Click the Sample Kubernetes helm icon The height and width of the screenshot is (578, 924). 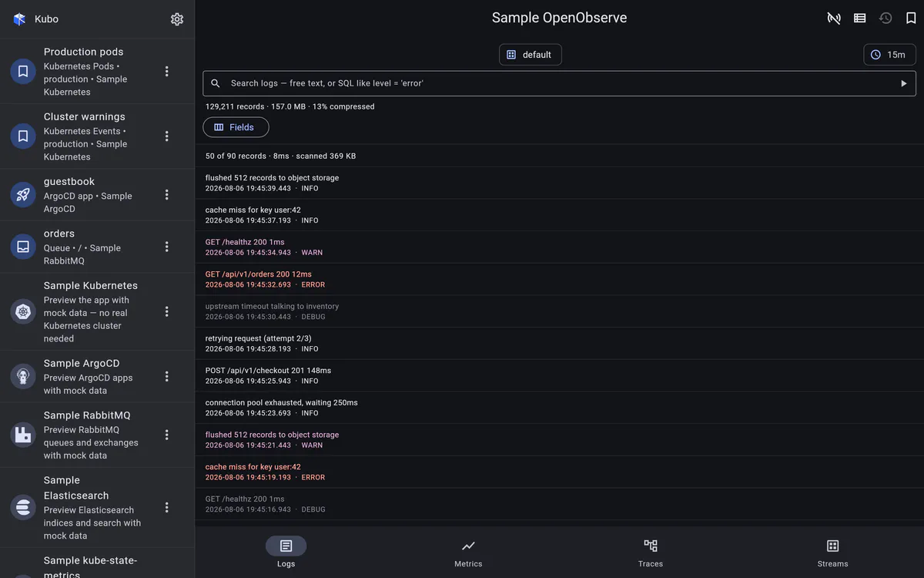click(x=23, y=311)
